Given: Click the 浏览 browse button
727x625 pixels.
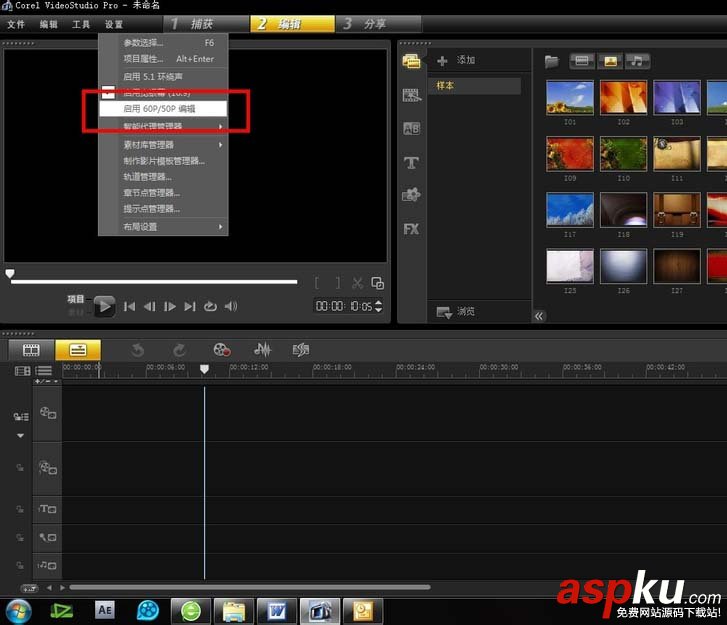Looking at the screenshot, I should pos(456,312).
